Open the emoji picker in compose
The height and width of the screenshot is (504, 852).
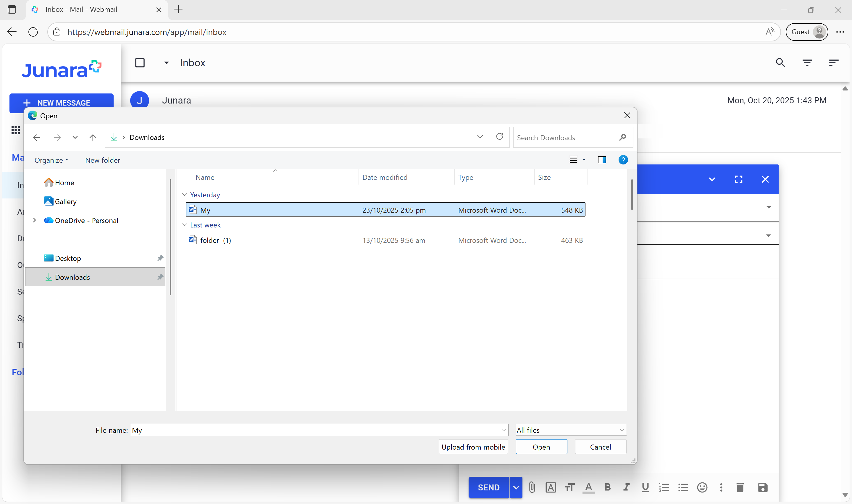point(702,487)
